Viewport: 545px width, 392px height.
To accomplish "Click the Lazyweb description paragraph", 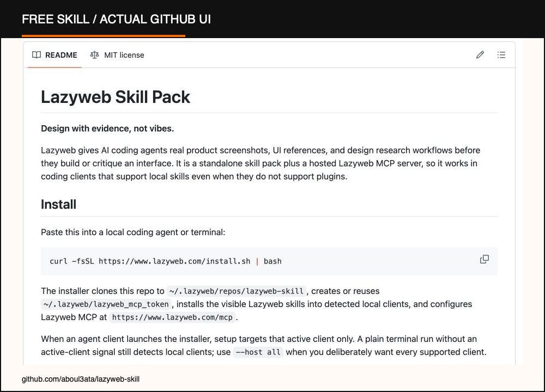I will 261,163.
